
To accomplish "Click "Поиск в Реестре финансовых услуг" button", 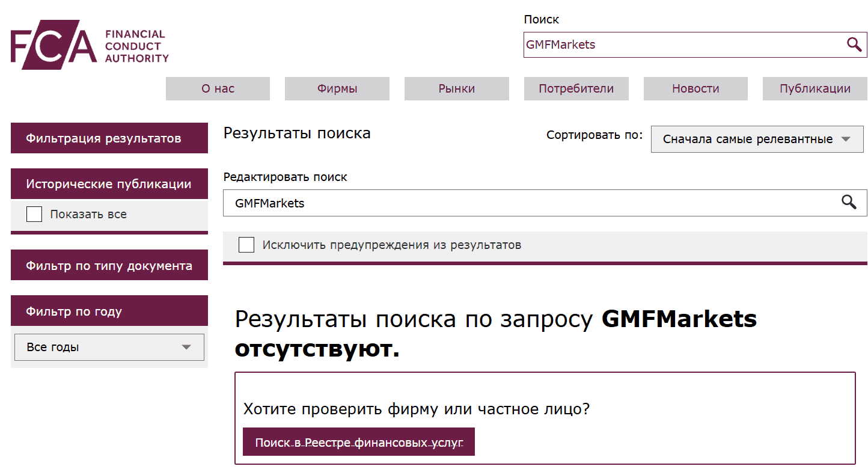I will (358, 441).
